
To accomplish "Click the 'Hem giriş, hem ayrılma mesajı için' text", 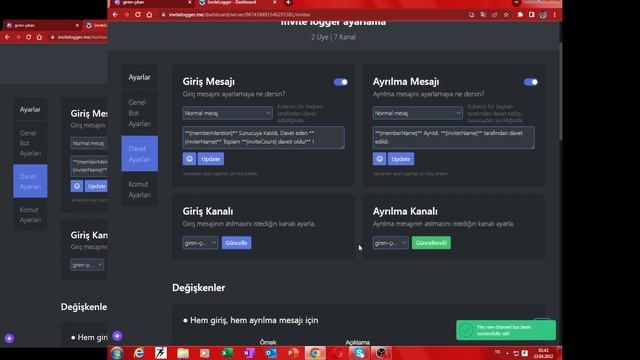I will [x=254, y=320].
